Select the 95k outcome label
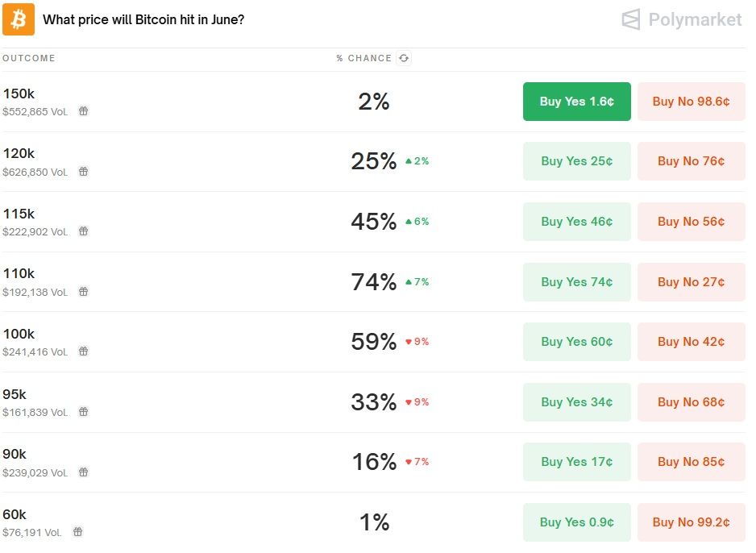 point(15,395)
